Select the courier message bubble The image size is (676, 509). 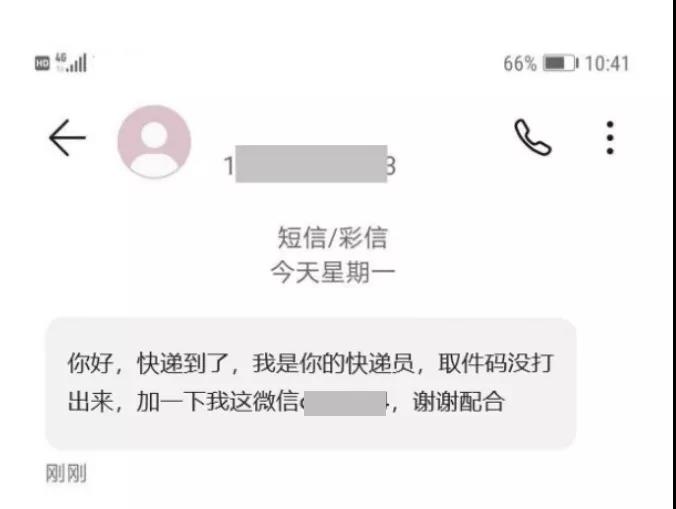tap(311, 384)
